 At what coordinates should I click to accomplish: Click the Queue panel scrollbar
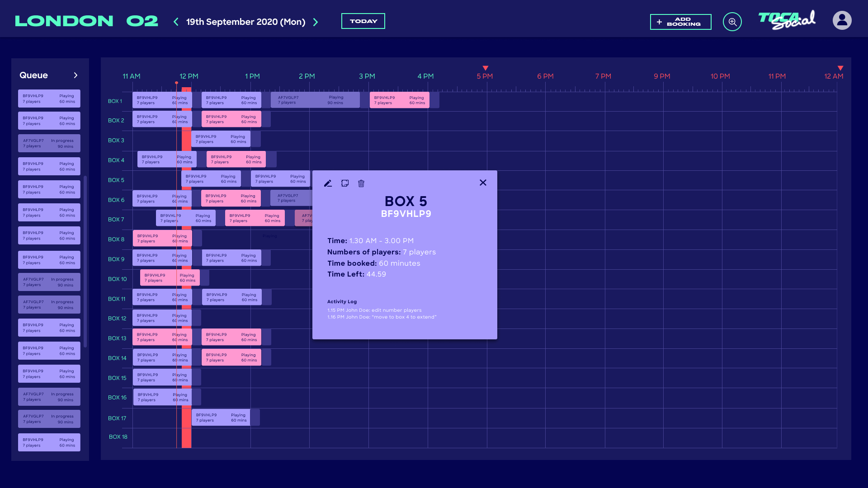pos(85,262)
